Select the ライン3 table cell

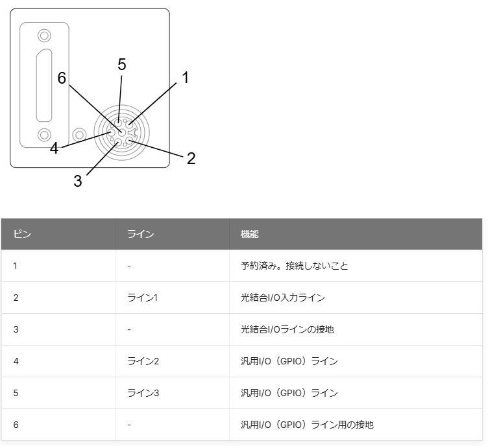pos(172,393)
